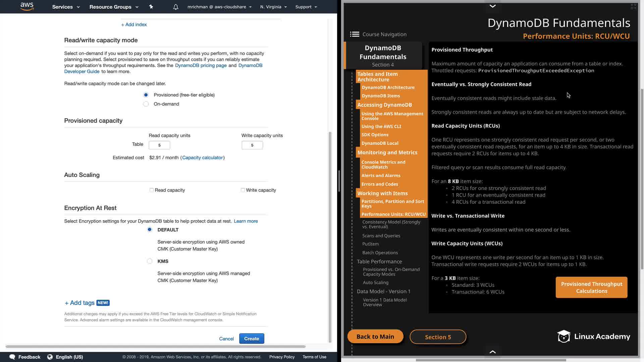The height and width of the screenshot is (362, 644).
Task: Click the Create table button
Action: 252,339
